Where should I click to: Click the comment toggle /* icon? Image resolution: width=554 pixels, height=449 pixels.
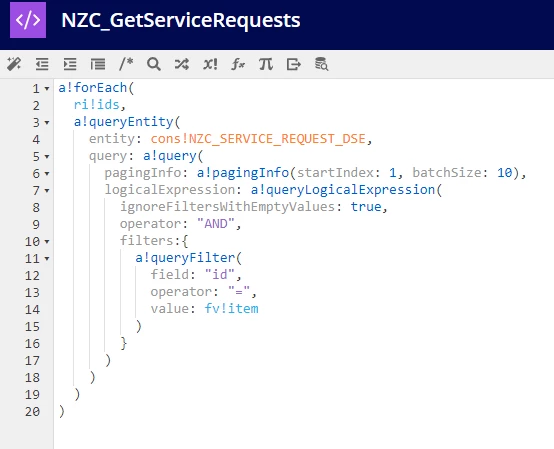(x=126, y=64)
